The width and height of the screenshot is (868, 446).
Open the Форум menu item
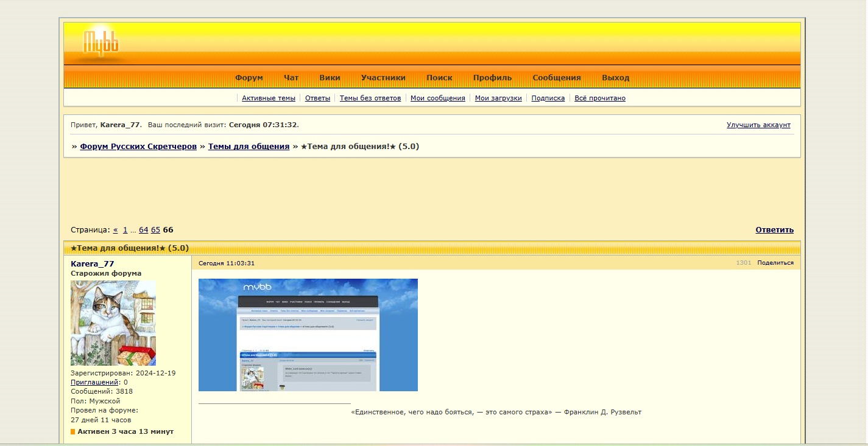coord(249,78)
